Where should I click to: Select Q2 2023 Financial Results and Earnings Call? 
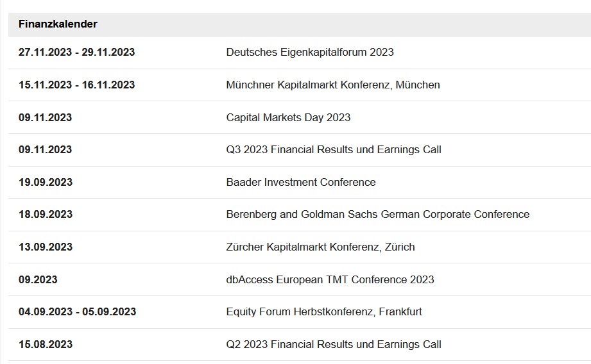click(x=334, y=344)
